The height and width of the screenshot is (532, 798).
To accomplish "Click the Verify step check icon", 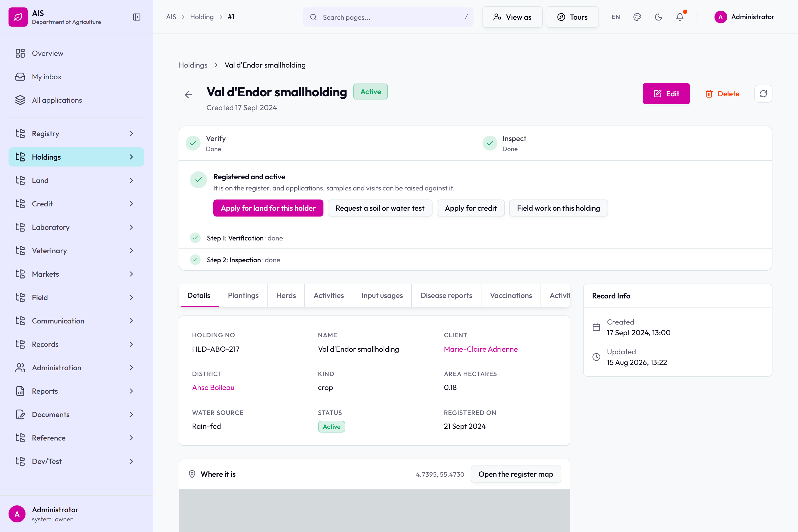I will point(193,143).
